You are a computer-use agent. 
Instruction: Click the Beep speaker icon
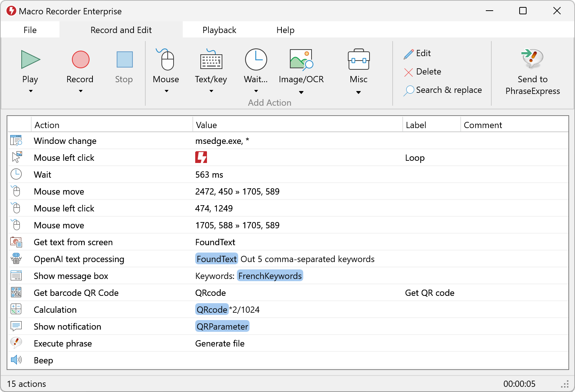tap(16, 360)
